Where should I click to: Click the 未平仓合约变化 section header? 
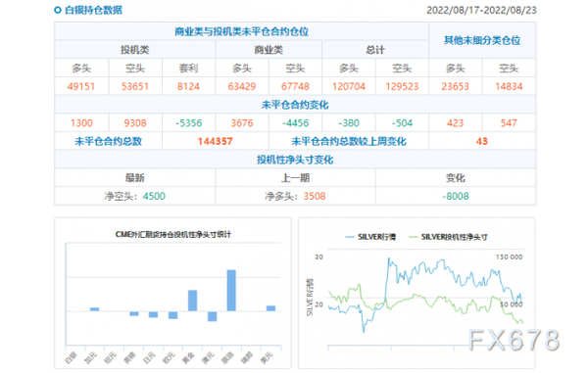click(295, 105)
